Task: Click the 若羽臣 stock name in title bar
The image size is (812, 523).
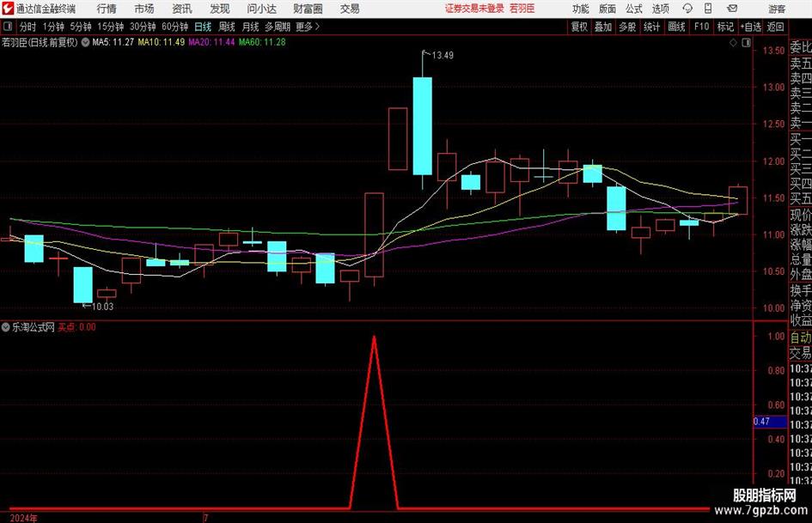Action: tap(522, 9)
